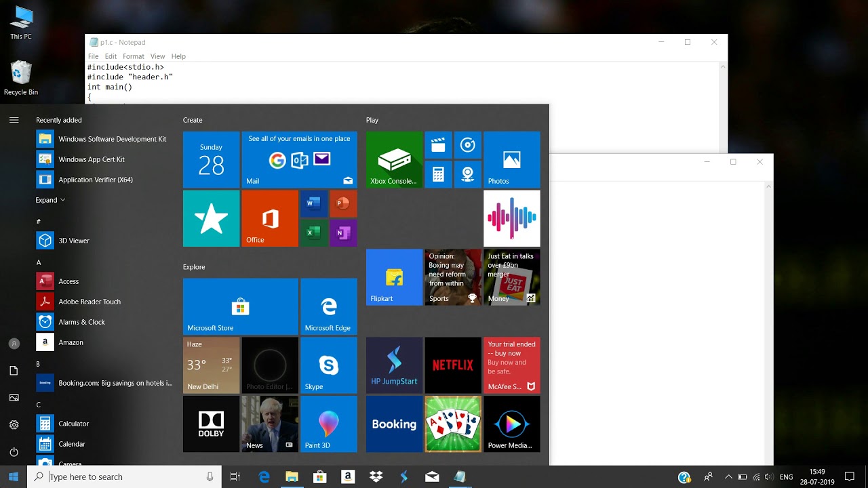Show hidden system tray icons
Image resolution: width=868 pixels, height=488 pixels.
(x=728, y=477)
